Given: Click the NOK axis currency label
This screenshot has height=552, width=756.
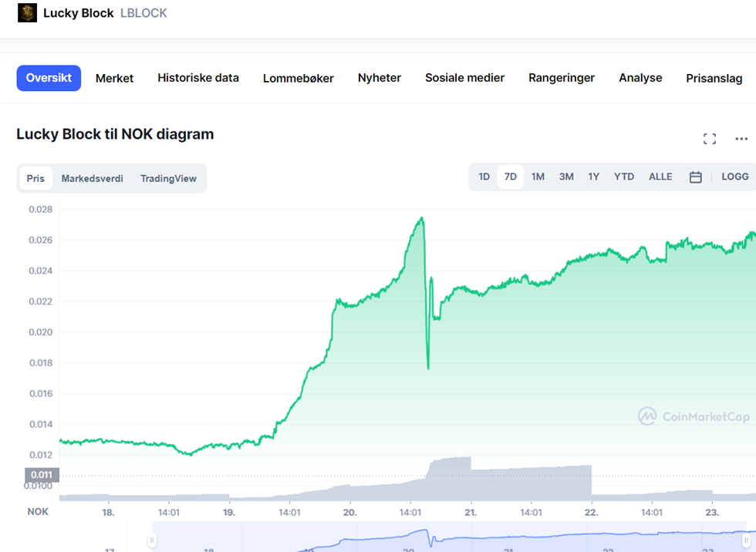Looking at the screenshot, I should 38,512.
